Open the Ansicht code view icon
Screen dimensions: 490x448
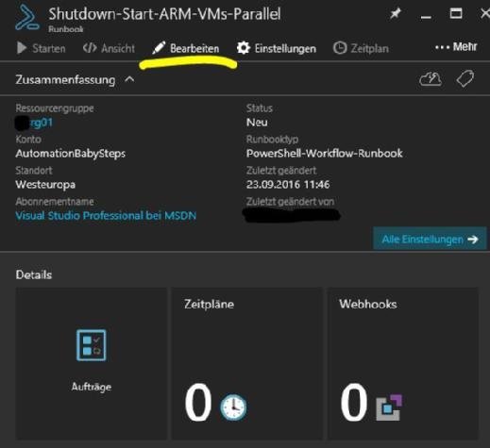[90, 48]
